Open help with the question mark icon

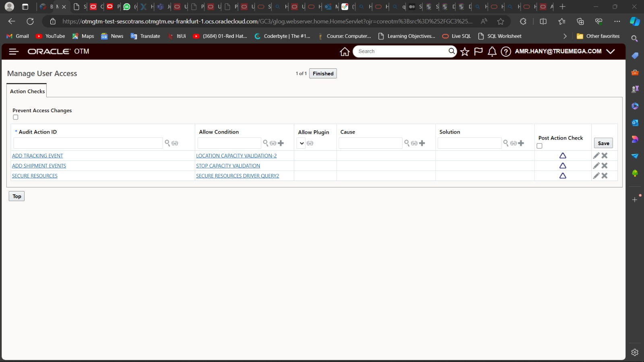point(506,51)
